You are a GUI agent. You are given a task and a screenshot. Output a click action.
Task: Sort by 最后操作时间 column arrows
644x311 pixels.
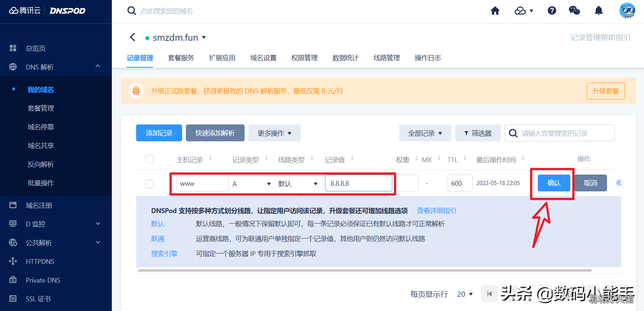pyautogui.click(x=523, y=158)
